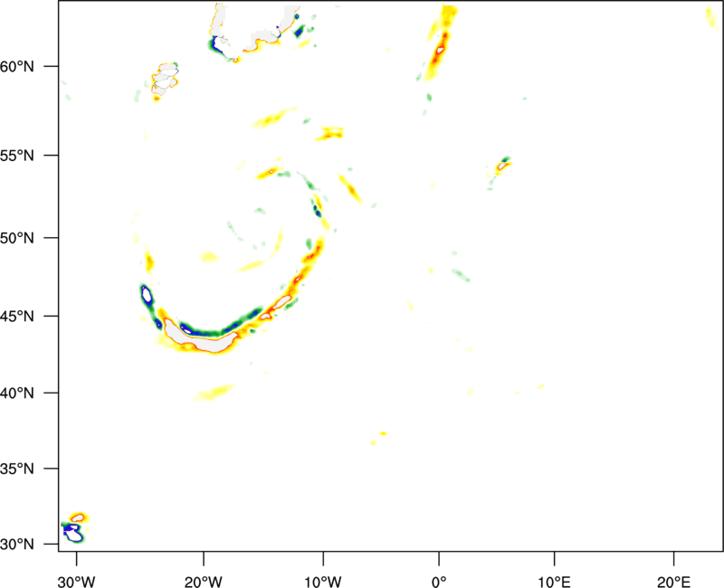The height and width of the screenshot is (588, 724).
Task: Click the 0° longitude label
Action: [439, 582]
